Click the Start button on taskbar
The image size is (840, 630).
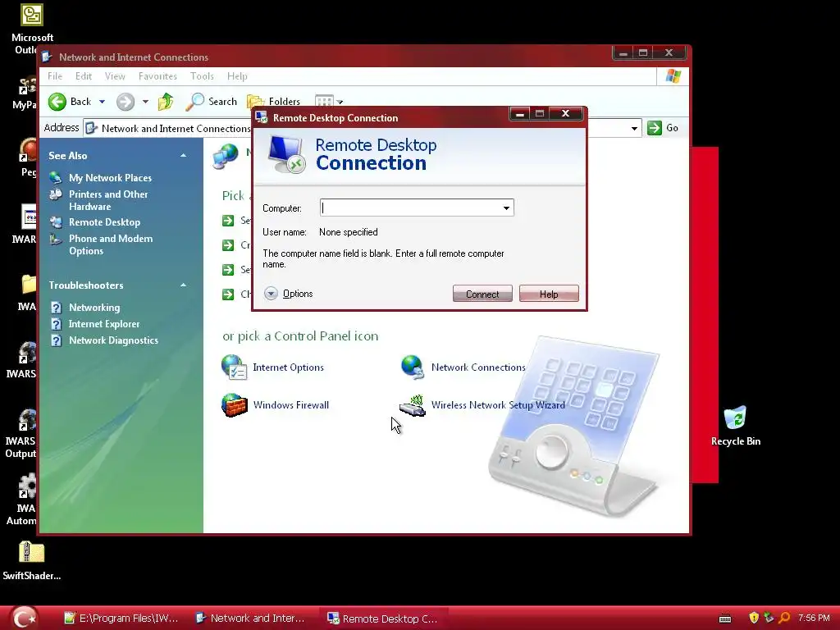(25, 618)
